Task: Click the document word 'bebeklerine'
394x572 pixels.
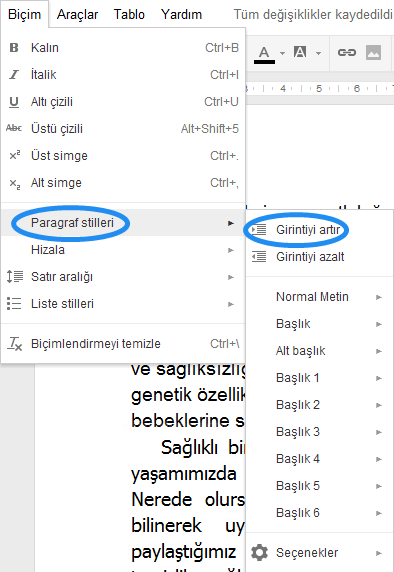Action: click(181, 421)
